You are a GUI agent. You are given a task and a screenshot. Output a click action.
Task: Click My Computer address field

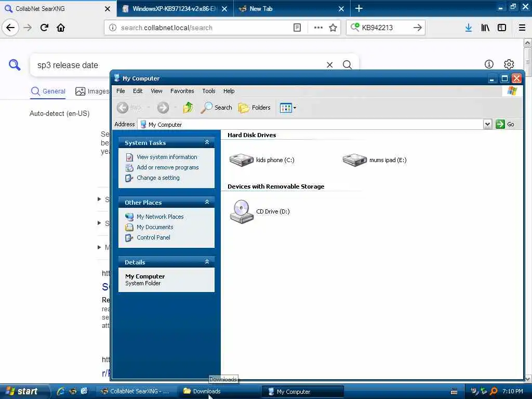[311, 124]
